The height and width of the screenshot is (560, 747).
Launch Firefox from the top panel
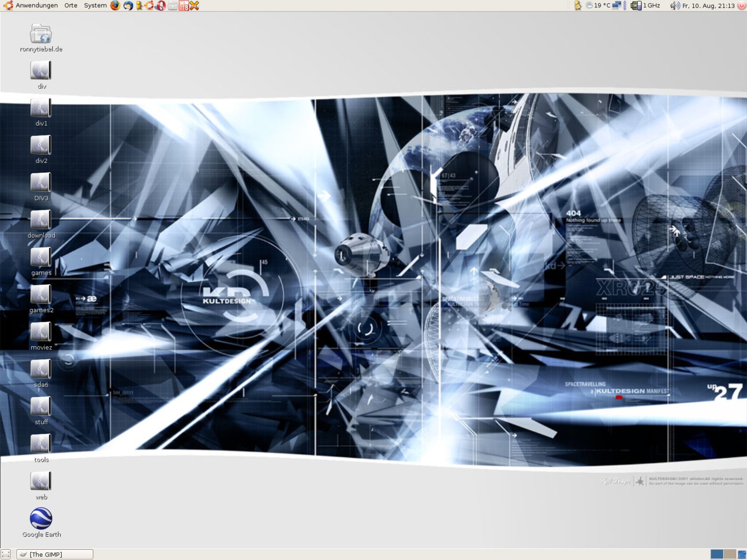(x=115, y=6)
